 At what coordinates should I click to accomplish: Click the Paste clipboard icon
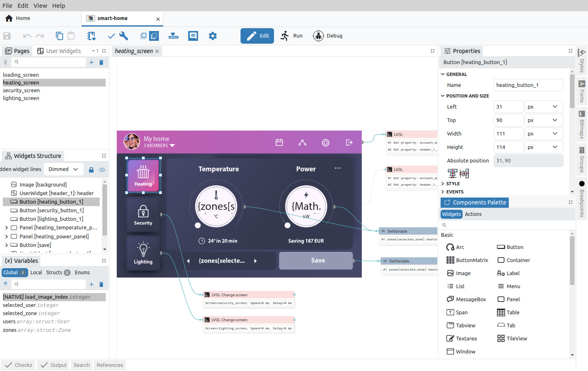coord(71,36)
